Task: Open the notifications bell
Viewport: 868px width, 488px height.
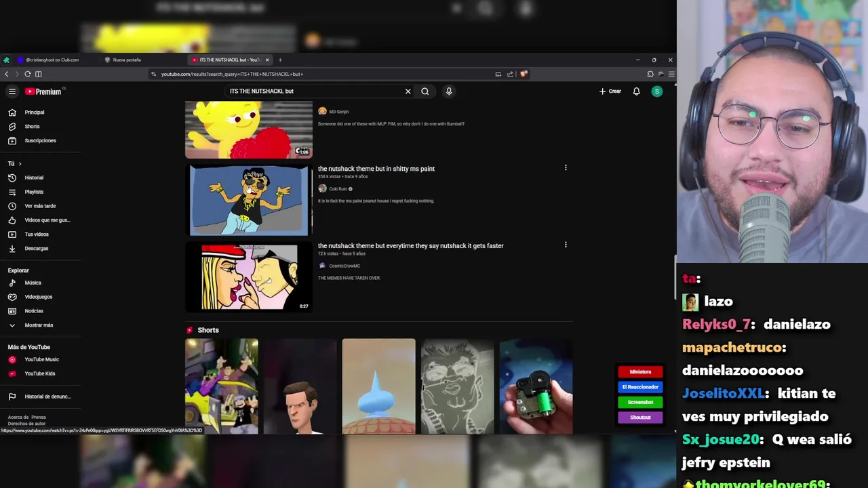Action: (636, 91)
